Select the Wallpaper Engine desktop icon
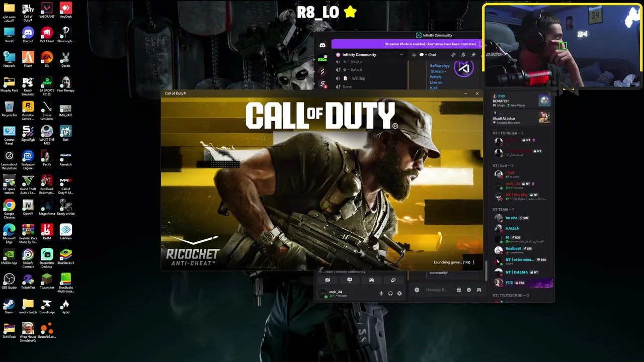This screenshot has width=644, height=362. pos(28,160)
